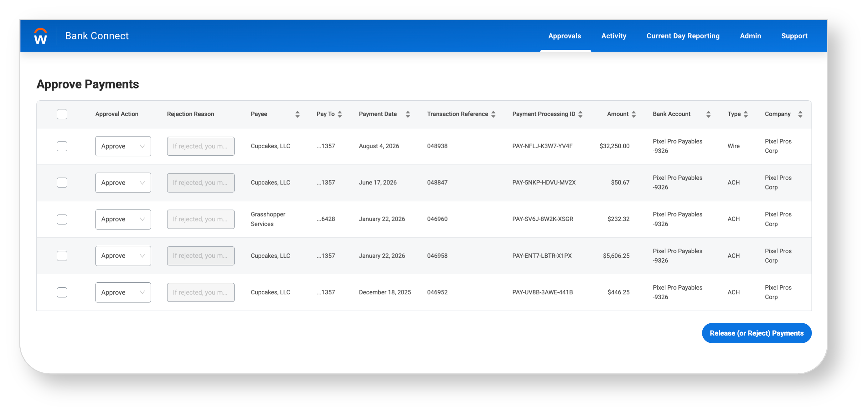Screen dimensions: 868x414
Task: Open Approve dropdown for the $50.67 payment
Action: click(123, 182)
